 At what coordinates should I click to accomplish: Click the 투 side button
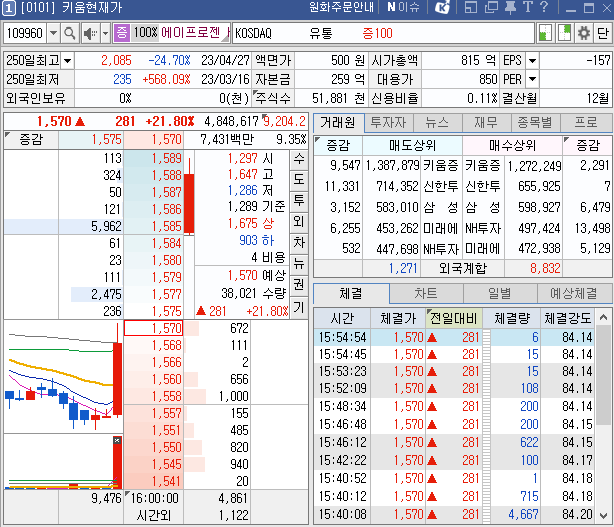click(299, 201)
